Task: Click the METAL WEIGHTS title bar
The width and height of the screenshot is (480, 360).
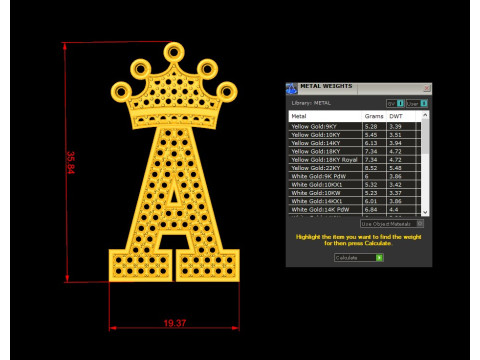Action: 358,88
